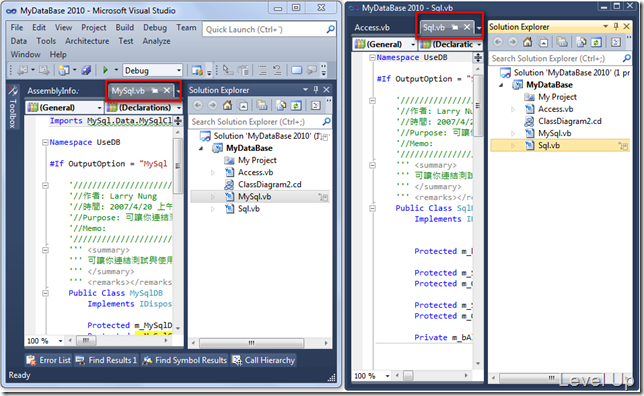Click the Save All toolbar icon
Screen dimensions: 644x396
pyautogui.click(x=86, y=70)
